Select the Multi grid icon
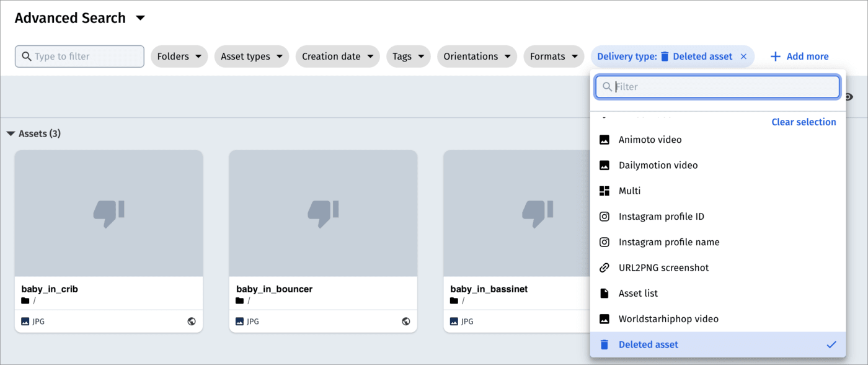 [604, 191]
